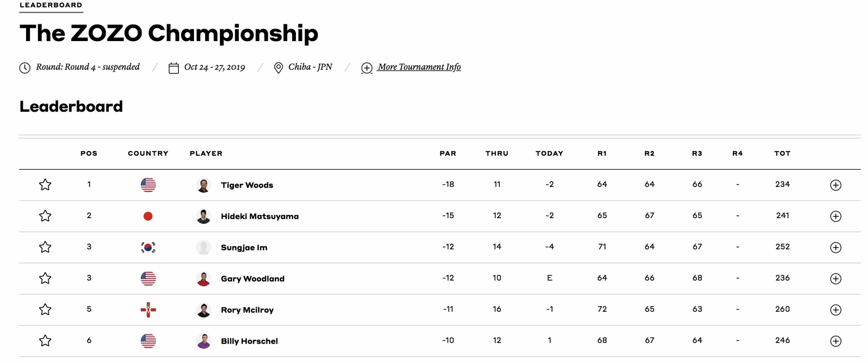Expand Billy Horschel row details
The height and width of the screenshot is (363, 868).
tap(835, 341)
